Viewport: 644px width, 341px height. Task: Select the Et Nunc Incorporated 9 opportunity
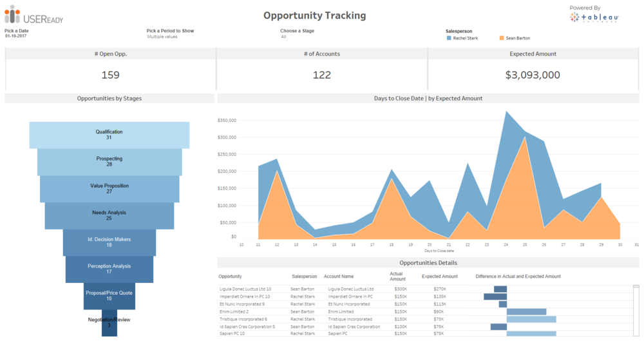pyautogui.click(x=242, y=304)
